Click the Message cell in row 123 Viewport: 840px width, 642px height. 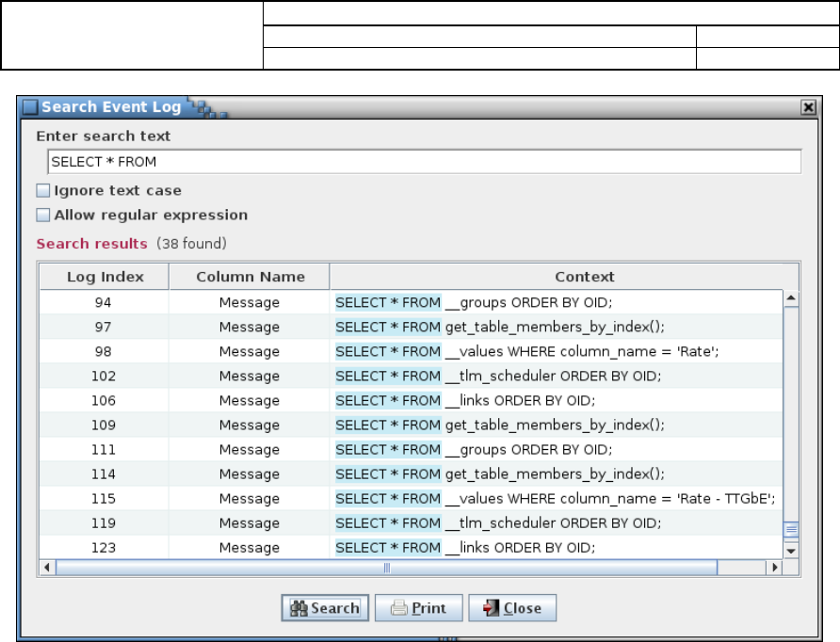250,548
